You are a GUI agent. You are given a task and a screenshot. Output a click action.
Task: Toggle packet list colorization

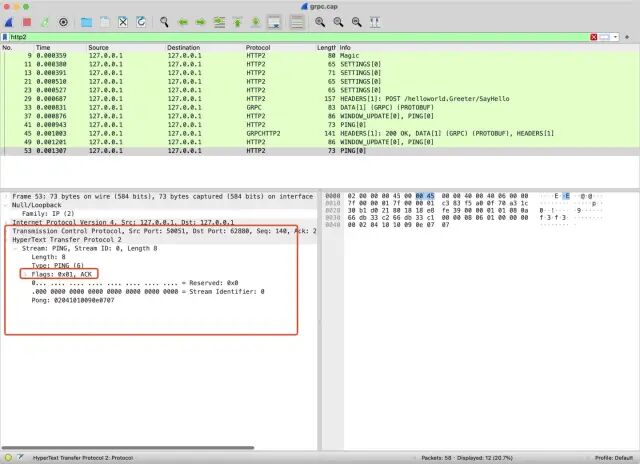(297, 22)
